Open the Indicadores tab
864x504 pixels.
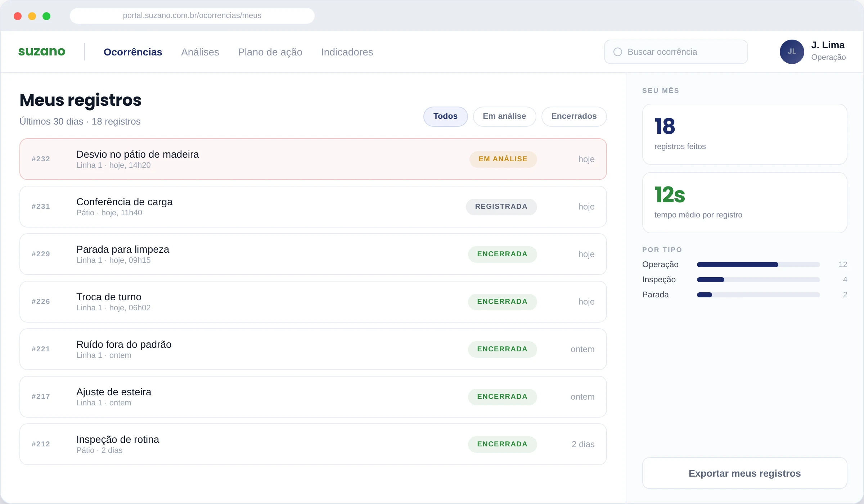[x=347, y=52]
